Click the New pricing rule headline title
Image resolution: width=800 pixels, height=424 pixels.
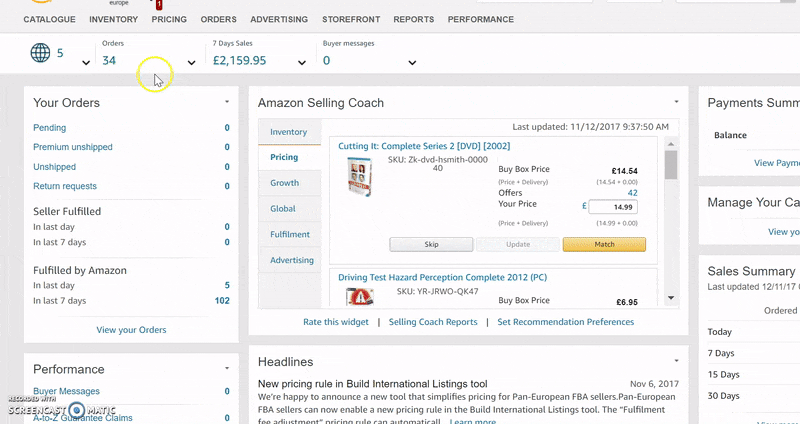click(372, 384)
